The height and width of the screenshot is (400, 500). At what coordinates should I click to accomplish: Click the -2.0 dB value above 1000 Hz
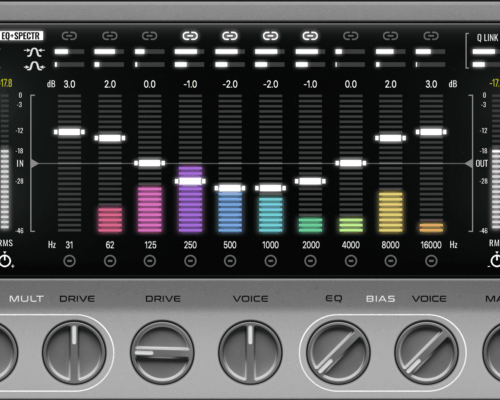[x=270, y=84]
